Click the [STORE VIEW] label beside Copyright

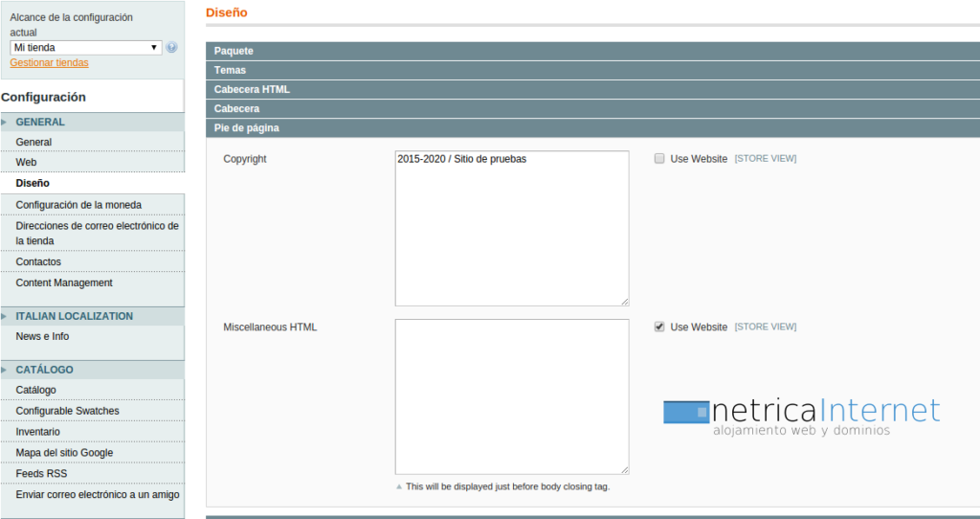766,159
